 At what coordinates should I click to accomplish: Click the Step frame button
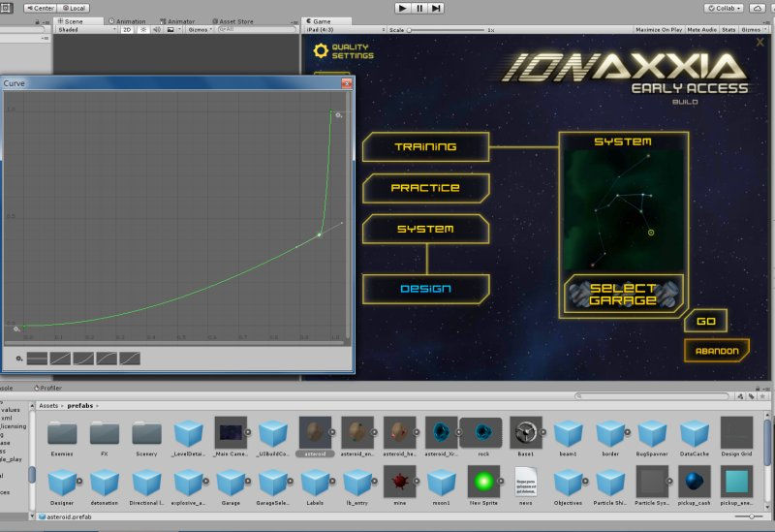pos(436,8)
